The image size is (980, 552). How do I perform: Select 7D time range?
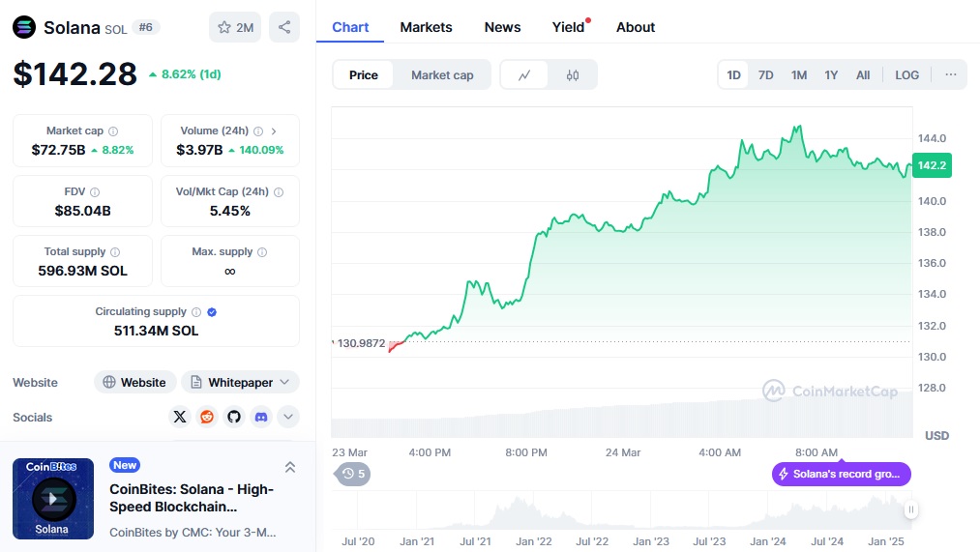pyautogui.click(x=765, y=75)
